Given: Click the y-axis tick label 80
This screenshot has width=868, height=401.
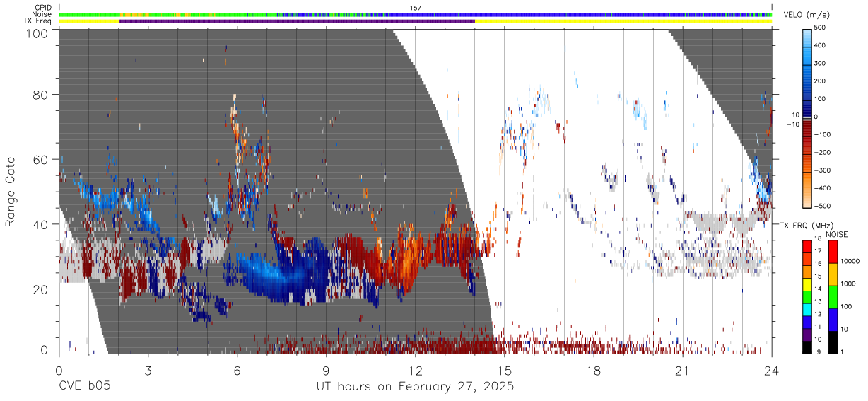Looking at the screenshot, I should tap(40, 94).
